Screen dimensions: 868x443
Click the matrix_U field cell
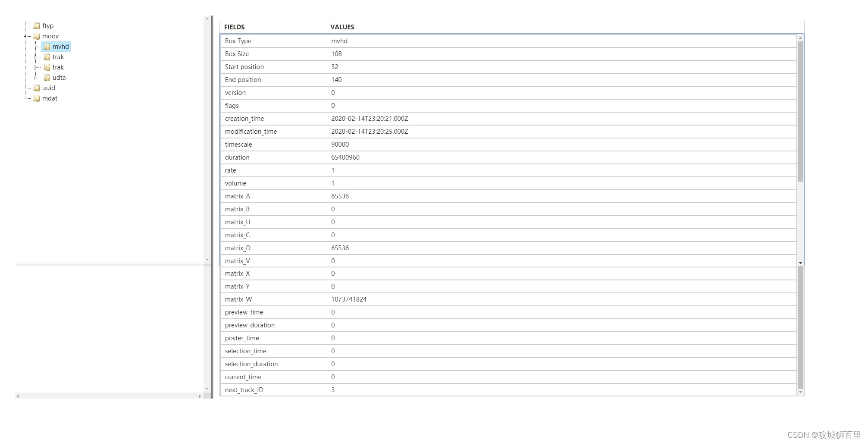pyautogui.click(x=237, y=222)
